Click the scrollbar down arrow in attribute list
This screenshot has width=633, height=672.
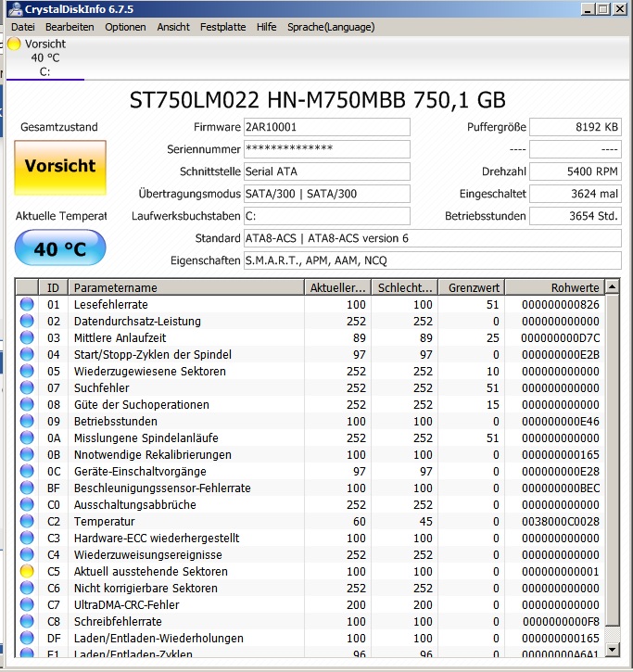pos(613,650)
